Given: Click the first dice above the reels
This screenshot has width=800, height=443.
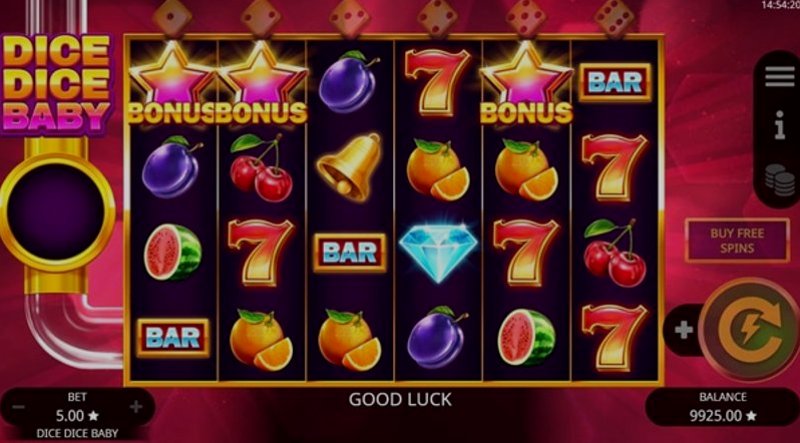Looking at the screenshot, I should pos(172,18).
